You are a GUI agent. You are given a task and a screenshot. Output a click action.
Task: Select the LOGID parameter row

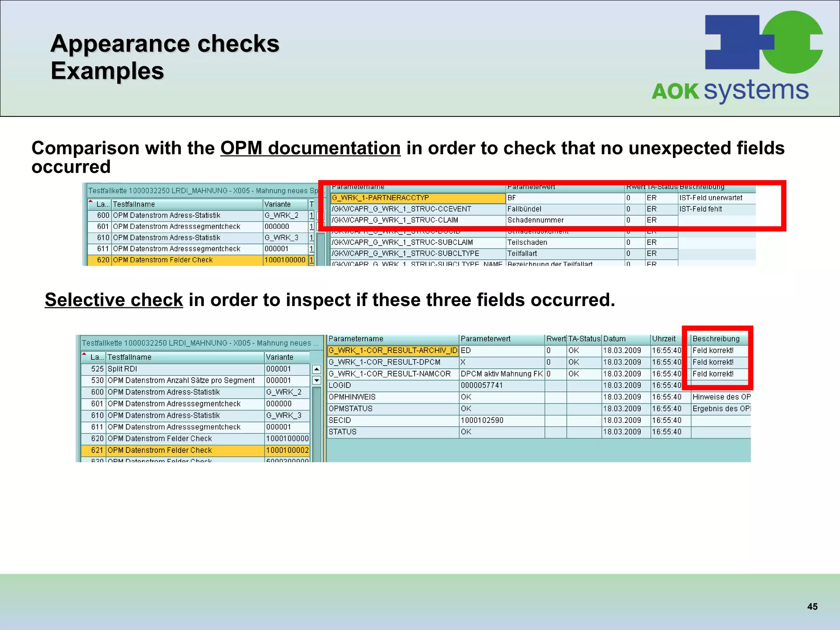[539, 386]
